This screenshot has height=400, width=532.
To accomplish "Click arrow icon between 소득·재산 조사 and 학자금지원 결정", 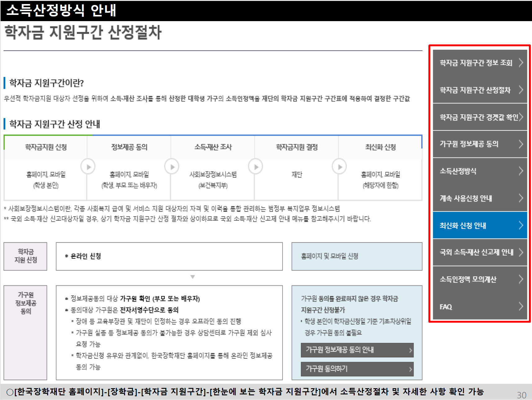I will click(x=256, y=167).
